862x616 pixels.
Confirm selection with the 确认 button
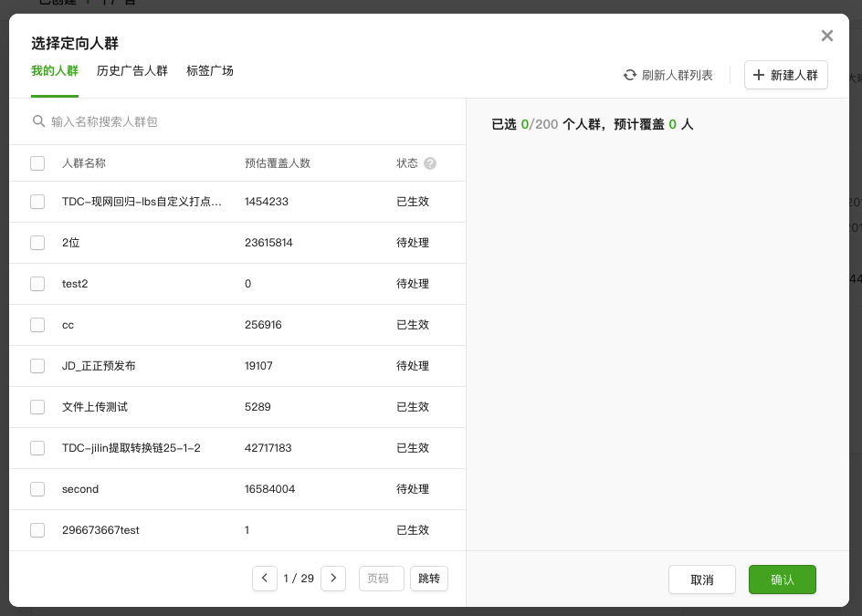[783, 579]
